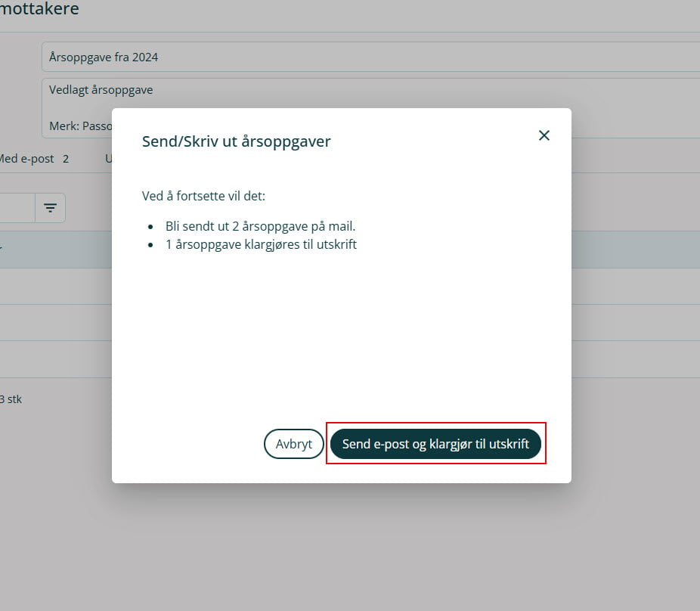The image size is (700, 611).
Task: Open the filter icon beside the search field
Action: pyautogui.click(x=50, y=208)
